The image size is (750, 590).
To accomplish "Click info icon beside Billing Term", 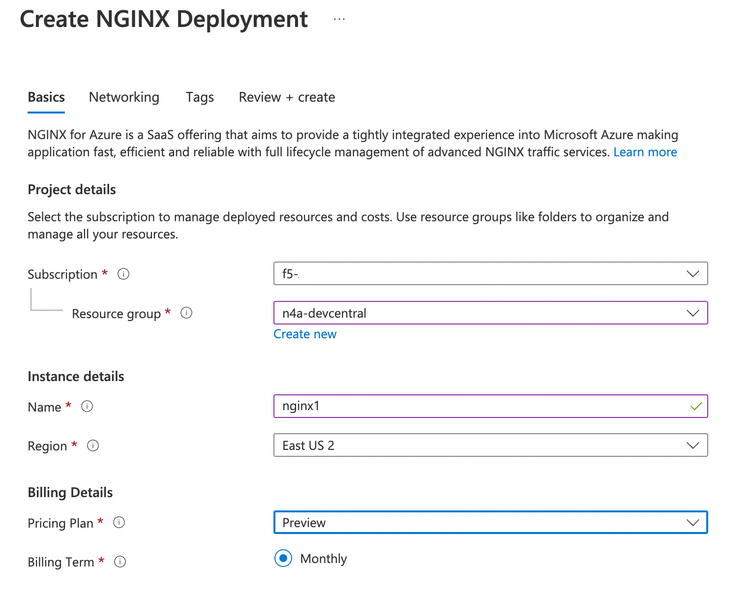I will 120,562.
